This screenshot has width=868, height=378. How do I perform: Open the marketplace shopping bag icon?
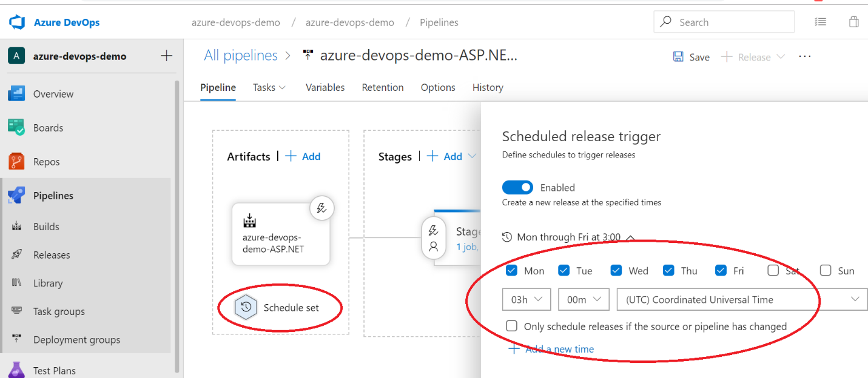853,22
